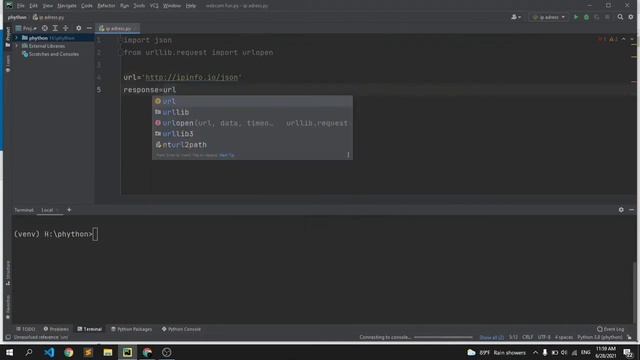Image resolution: width=640 pixels, height=360 pixels.
Task: Open Terminal panel settings gear
Action: tap(621, 210)
